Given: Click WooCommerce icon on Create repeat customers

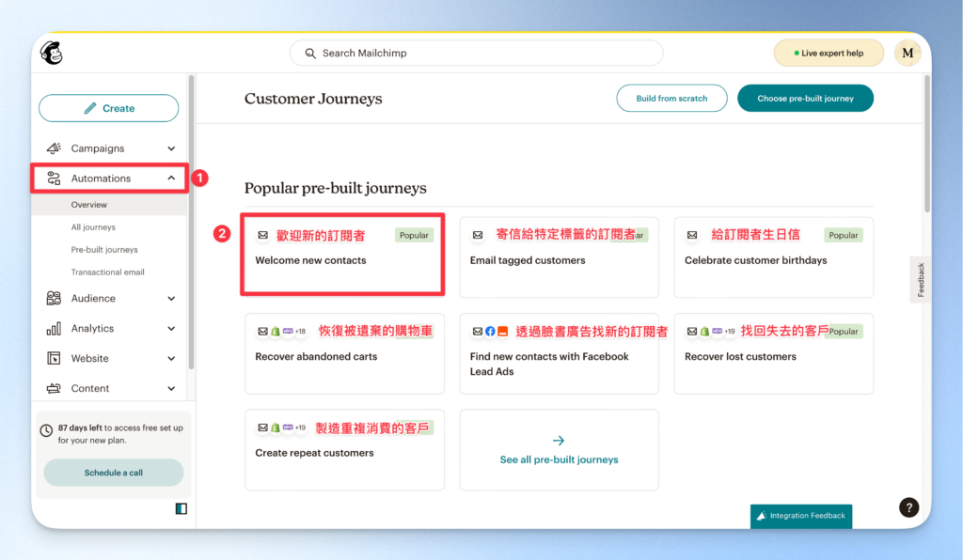Looking at the screenshot, I should pyautogui.click(x=288, y=428).
